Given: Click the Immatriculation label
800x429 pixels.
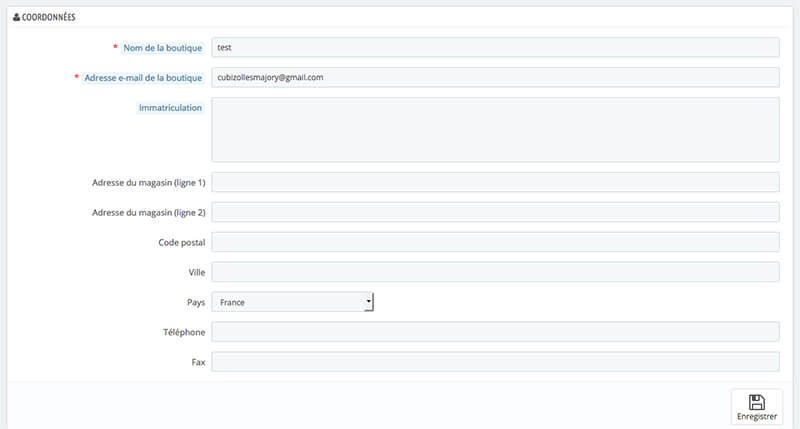Looking at the screenshot, I should point(170,108).
